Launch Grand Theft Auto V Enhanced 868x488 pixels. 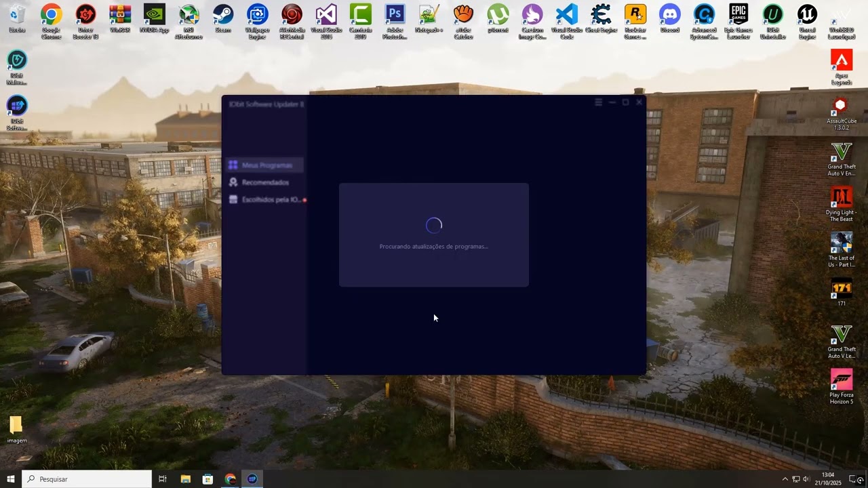point(842,159)
